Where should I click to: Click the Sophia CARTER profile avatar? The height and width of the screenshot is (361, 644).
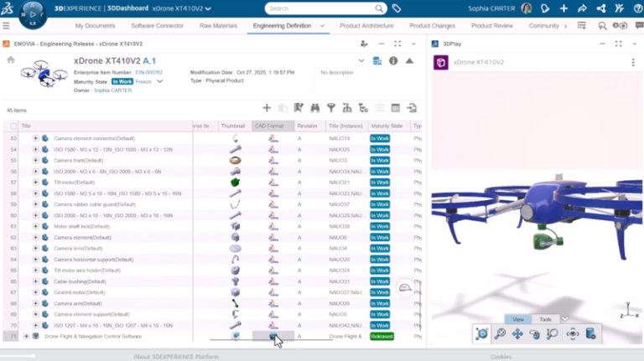(x=526, y=8)
